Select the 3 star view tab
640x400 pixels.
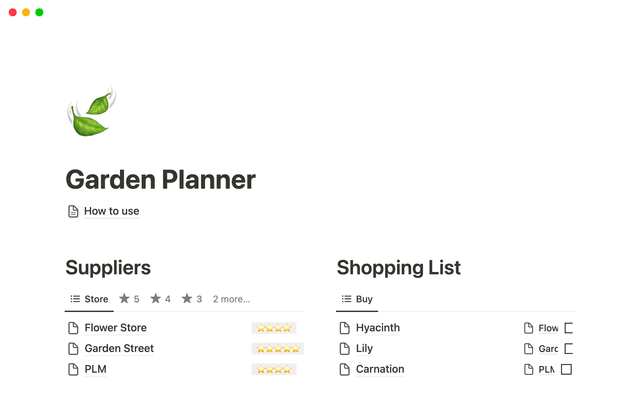(x=191, y=299)
